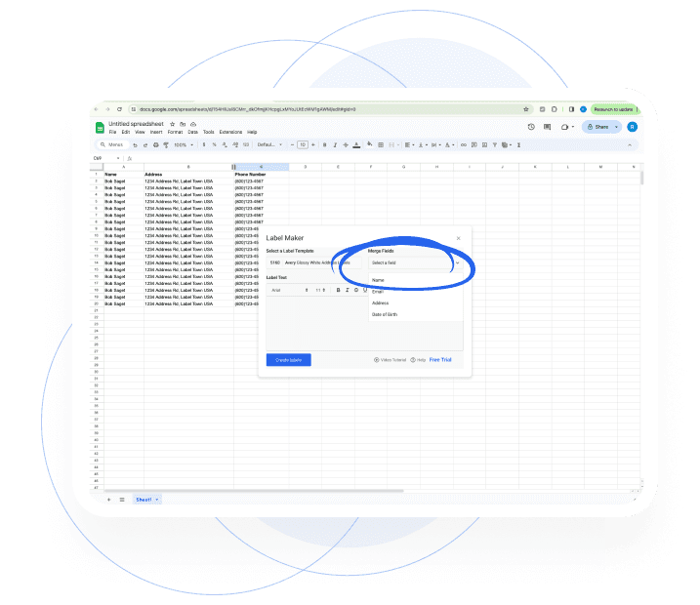Screen dimensions: 700x605
Task: Toggle strikethrough in the Sheets toolbar
Action: [x=346, y=145]
